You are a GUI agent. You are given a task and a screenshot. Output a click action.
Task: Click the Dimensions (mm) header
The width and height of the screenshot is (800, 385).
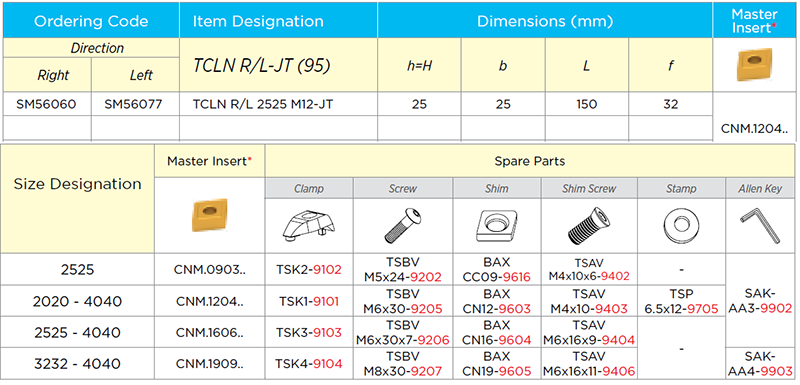545,21
